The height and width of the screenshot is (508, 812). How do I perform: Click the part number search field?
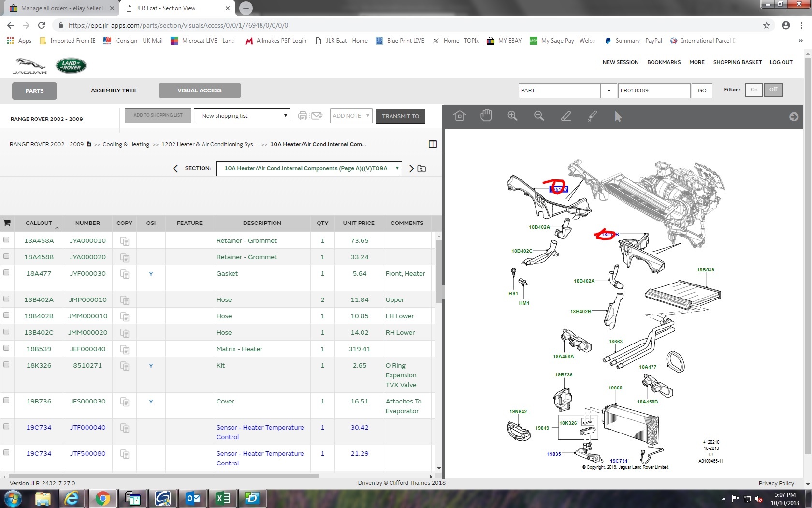pyautogui.click(x=654, y=90)
